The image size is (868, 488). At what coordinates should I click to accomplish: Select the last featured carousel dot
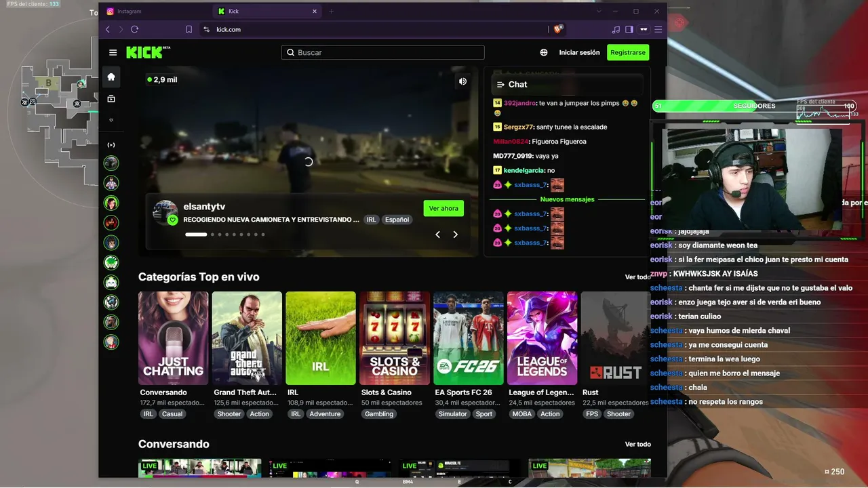click(x=263, y=235)
